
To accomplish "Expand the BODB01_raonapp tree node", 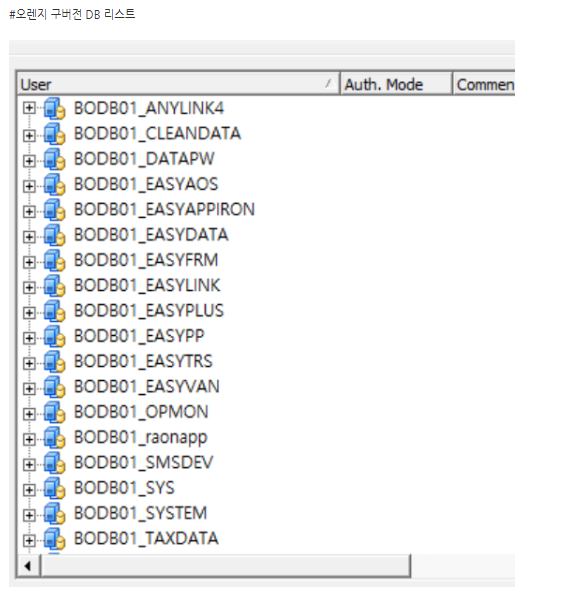I will (29, 439).
